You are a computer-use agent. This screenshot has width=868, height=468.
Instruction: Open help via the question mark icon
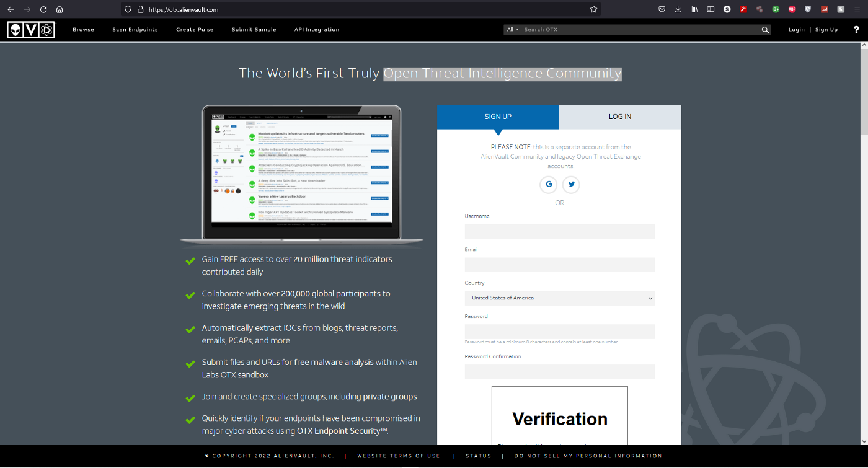[x=856, y=30]
